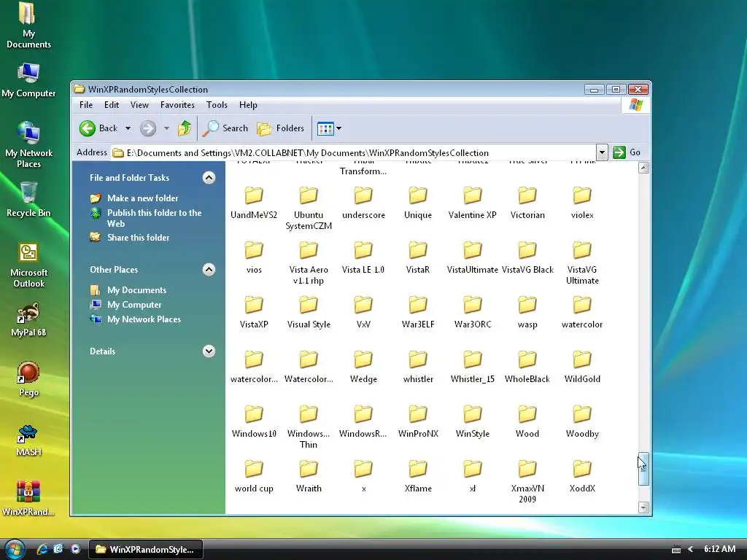The width and height of the screenshot is (747, 560).
Task: Open the File menu
Action: click(x=86, y=105)
